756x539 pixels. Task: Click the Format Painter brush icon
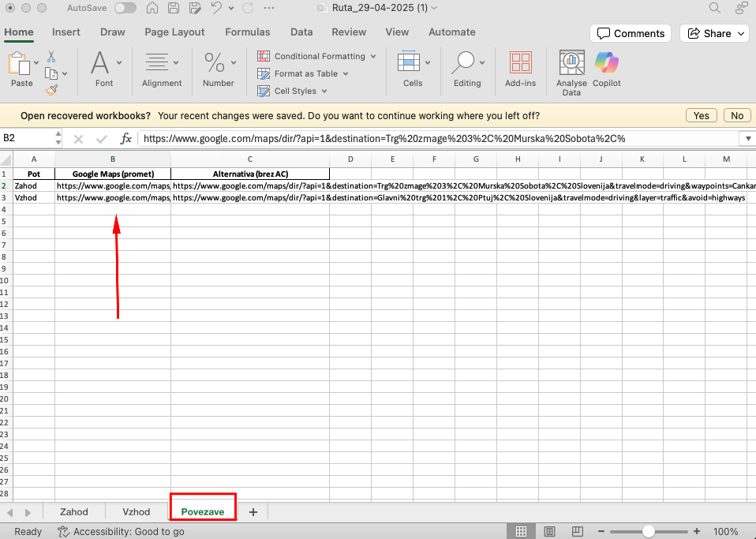click(x=51, y=91)
